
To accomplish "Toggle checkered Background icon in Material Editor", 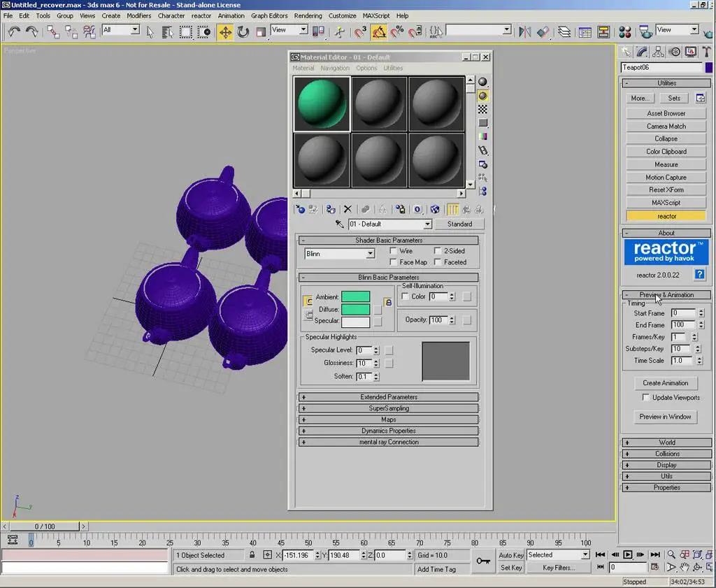I will pos(482,109).
